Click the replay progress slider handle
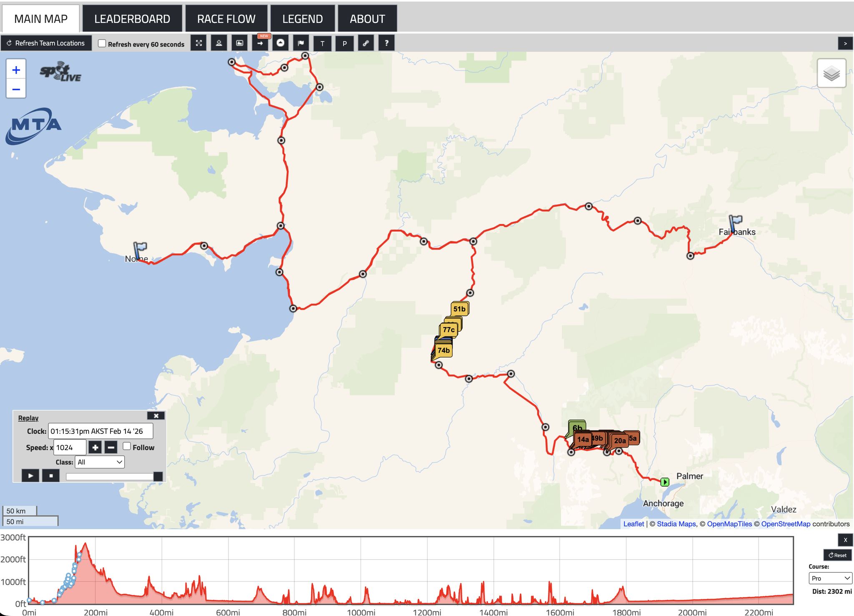This screenshot has width=854, height=616. [158, 476]
